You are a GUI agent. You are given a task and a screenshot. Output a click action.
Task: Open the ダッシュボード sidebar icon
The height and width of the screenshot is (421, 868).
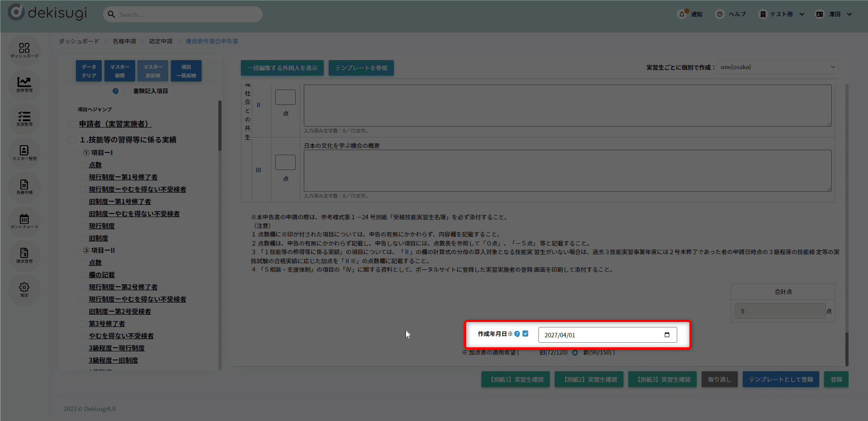24,50
